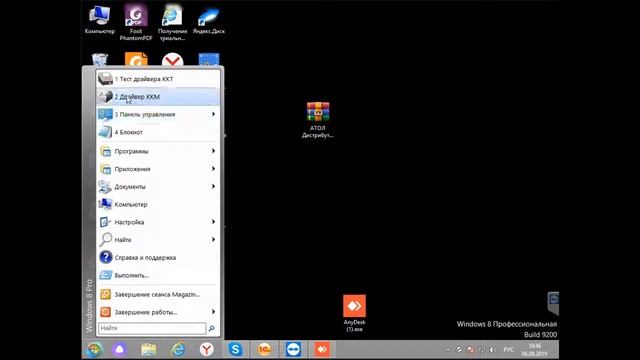Open Skype from the taskbar
Viewport: 640px width, 360px height.
[x=236, y=350]
